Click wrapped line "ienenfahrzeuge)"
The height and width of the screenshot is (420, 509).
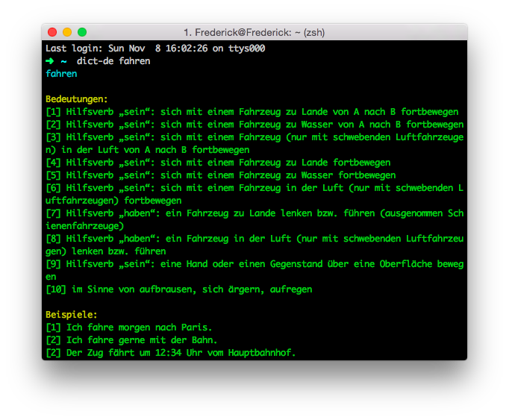pos(85,225)
